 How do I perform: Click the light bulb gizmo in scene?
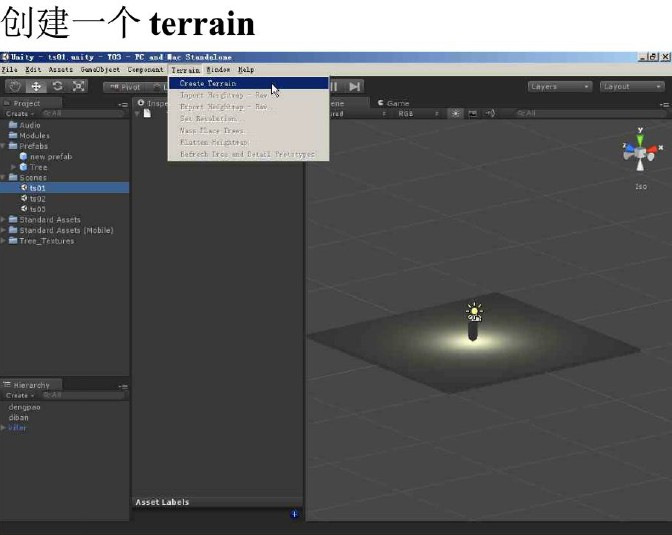coord(474,312)
